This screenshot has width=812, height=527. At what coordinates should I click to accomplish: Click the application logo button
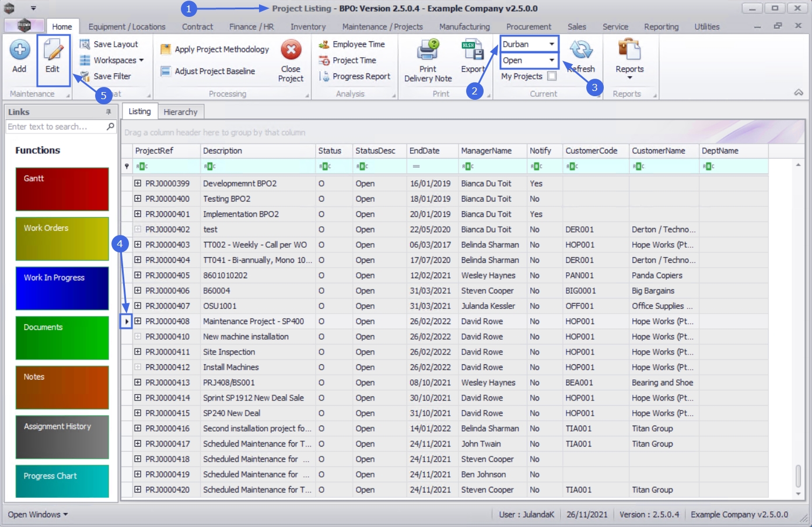[x=24, y=26]
